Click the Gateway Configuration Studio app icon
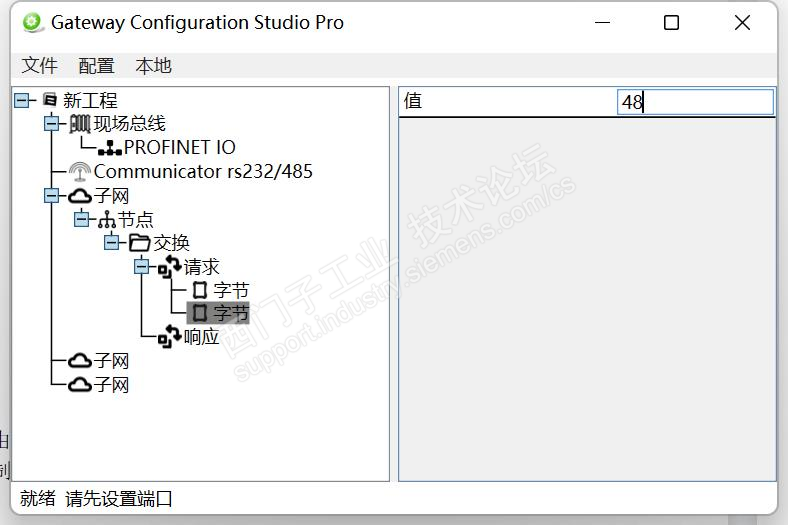 [x=33, y=23]
